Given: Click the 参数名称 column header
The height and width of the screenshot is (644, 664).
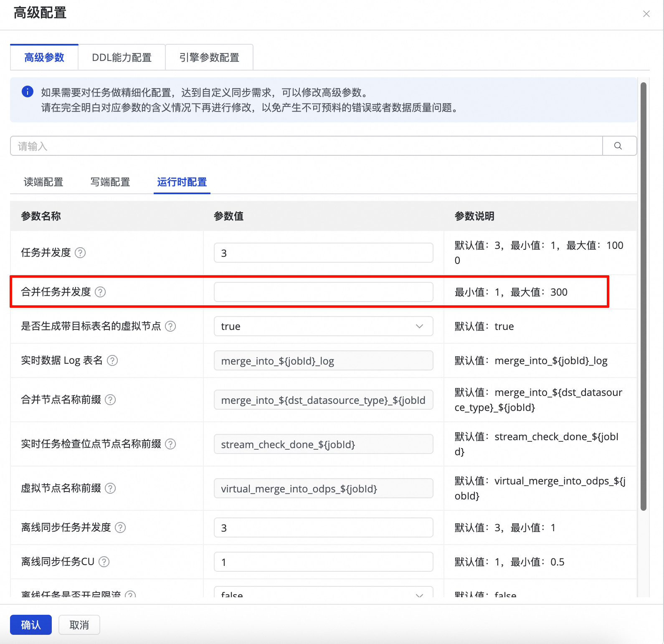Looking at the screenshot, I should pyautogui.click(x=41, y=216).
